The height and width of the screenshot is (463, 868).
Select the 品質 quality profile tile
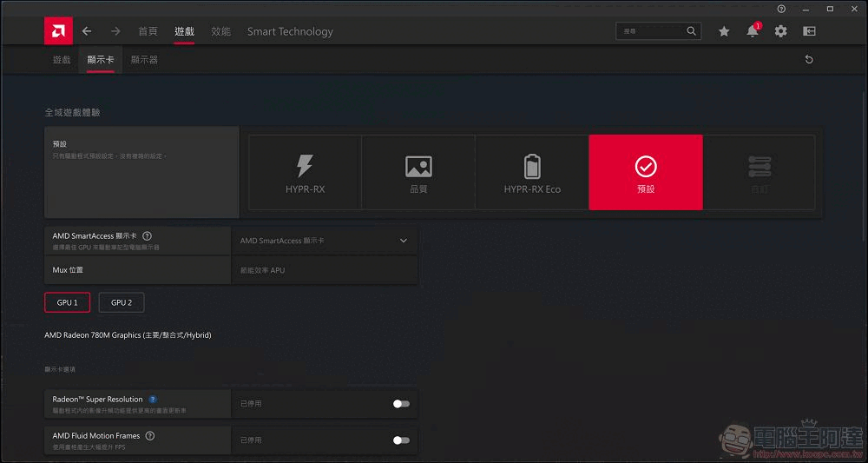418,172
